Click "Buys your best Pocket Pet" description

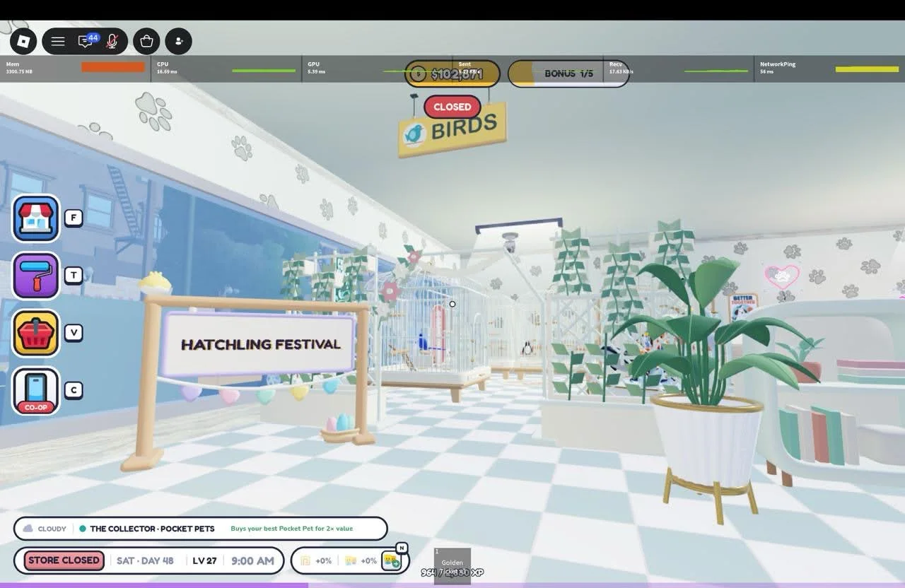coord(291,529)
